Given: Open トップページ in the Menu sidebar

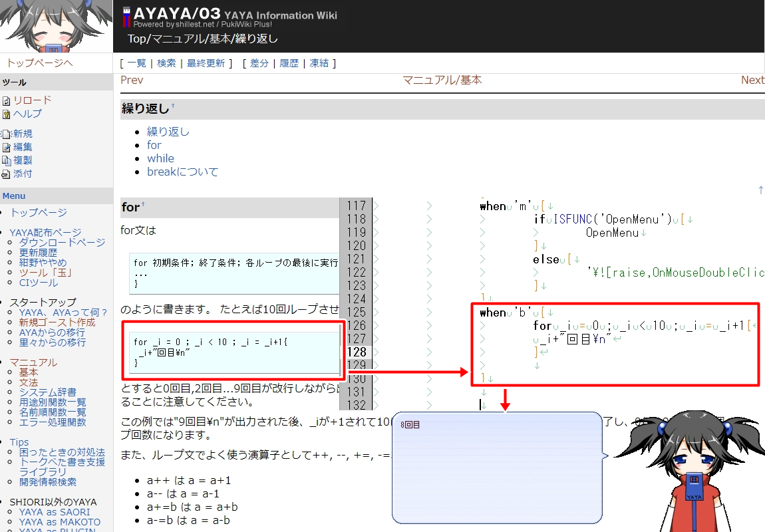Looking at the screenshot, I should [x=39, y=213].
